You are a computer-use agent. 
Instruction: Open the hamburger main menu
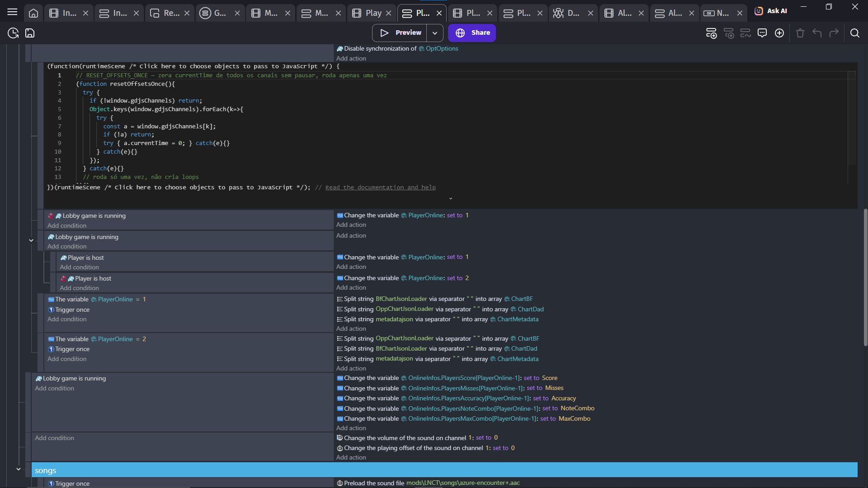click(12, 12)
